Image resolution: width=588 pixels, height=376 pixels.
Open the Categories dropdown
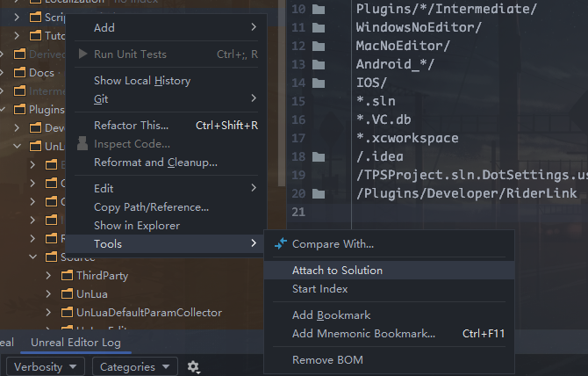135,366
